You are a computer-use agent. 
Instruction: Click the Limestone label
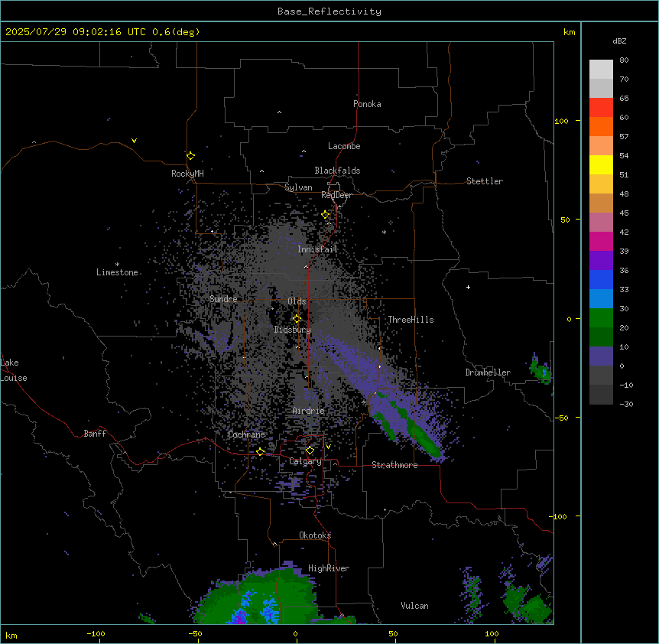(x=117, y=272)
